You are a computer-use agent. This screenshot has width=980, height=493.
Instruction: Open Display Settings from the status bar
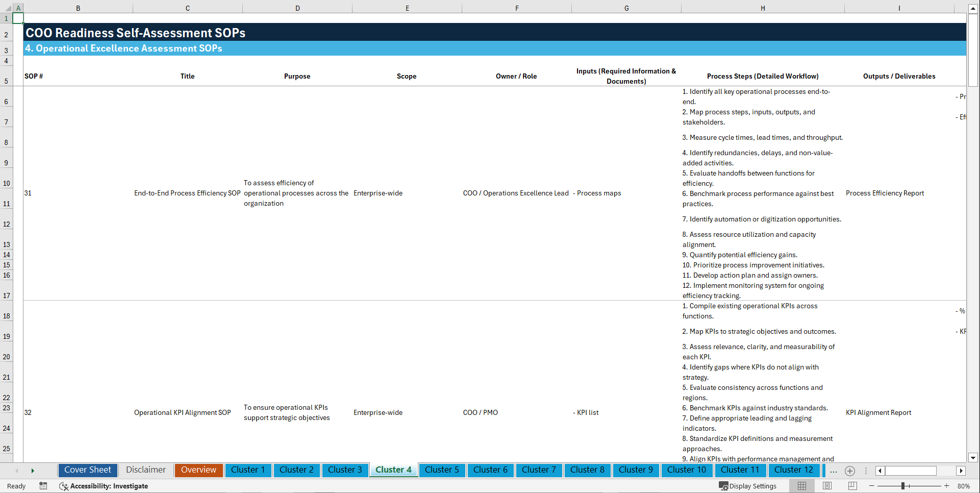pyautogui.click(x=748, y=486)
